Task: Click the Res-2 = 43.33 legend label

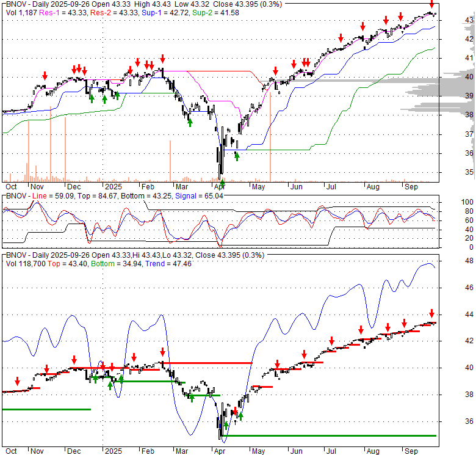Action: [115, 13]
